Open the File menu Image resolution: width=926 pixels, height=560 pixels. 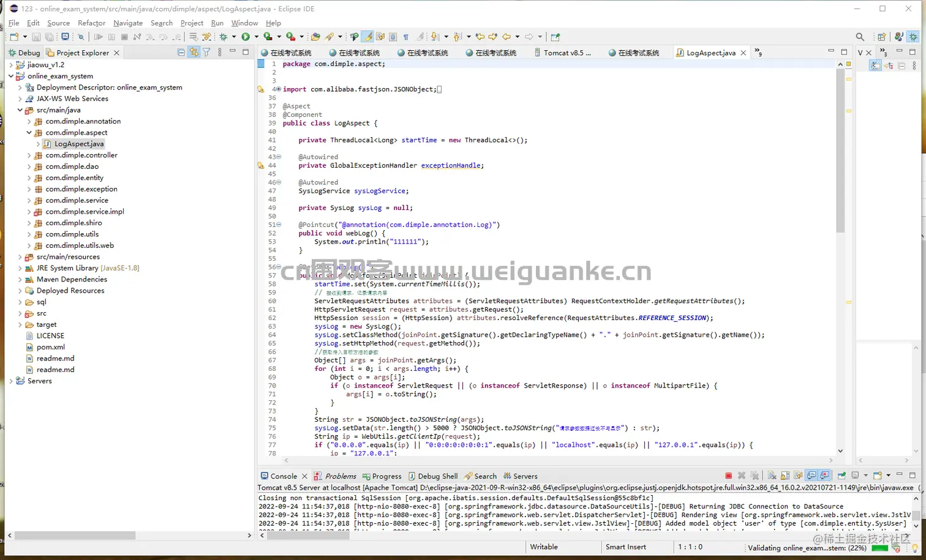click(x=14, y=23)
